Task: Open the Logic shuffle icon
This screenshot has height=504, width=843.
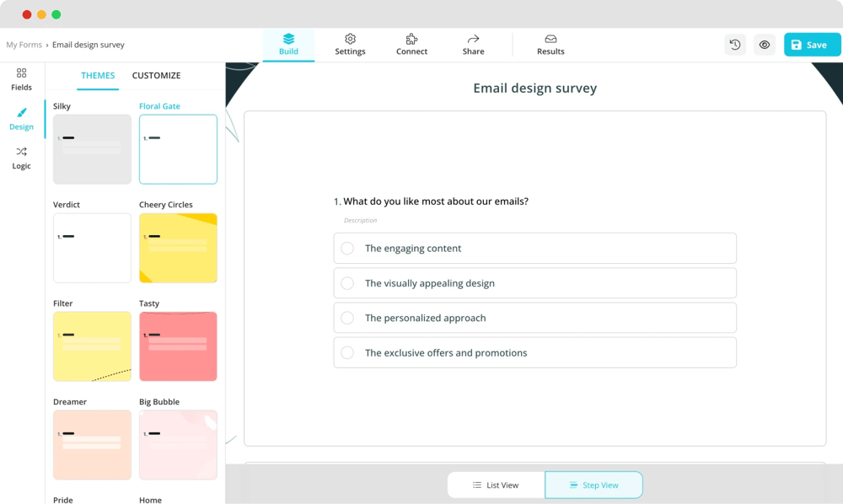Action: pos(21,152)
